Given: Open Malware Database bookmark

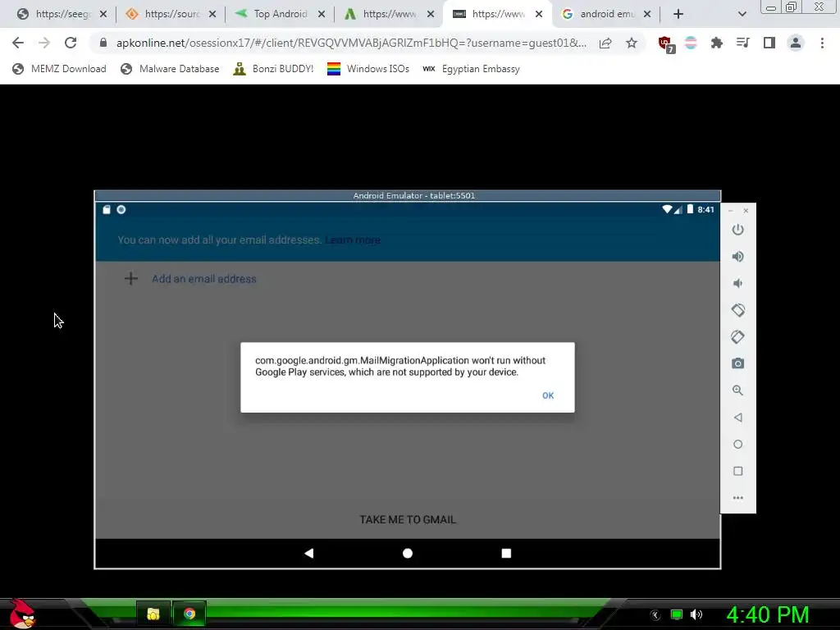Looking at the screenshot, I should coord(171,69).
